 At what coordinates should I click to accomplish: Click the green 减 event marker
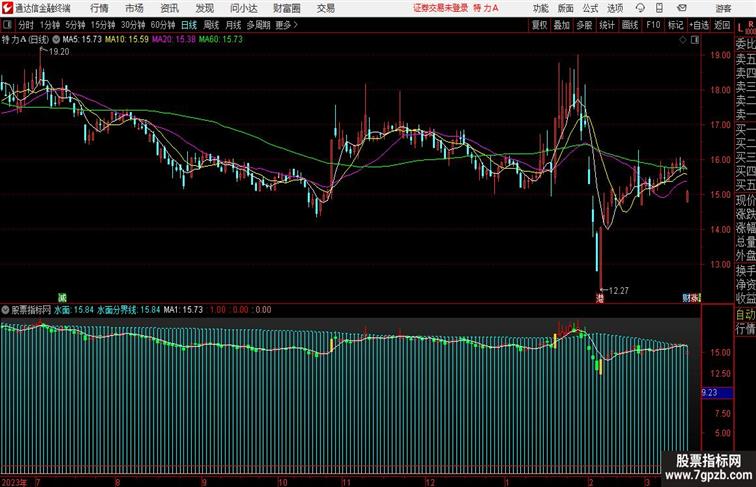pos(62,298)
